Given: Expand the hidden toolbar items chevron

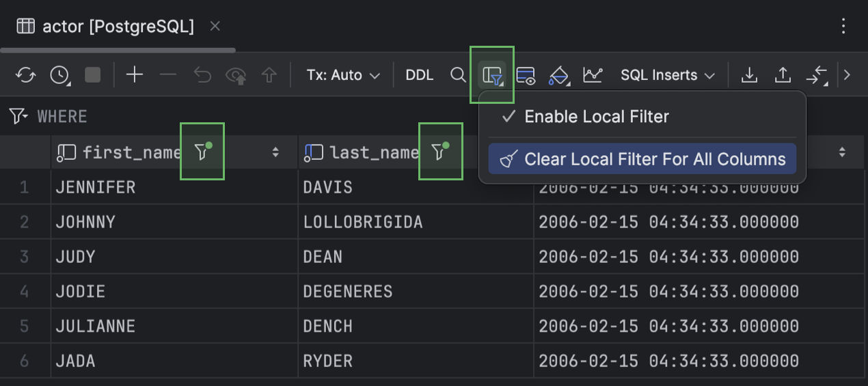Looking at the screenshot, I should 847,75.
